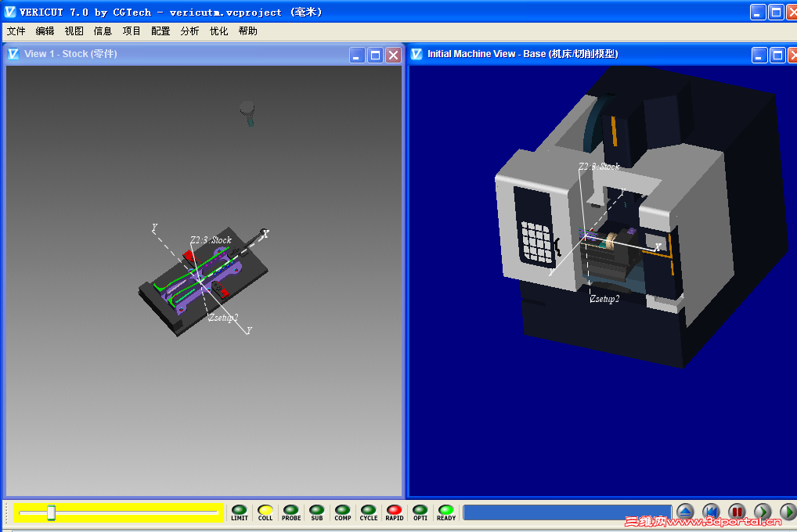Minimize the Initial Machine View window
797x532 pixels.
(759, 55)
